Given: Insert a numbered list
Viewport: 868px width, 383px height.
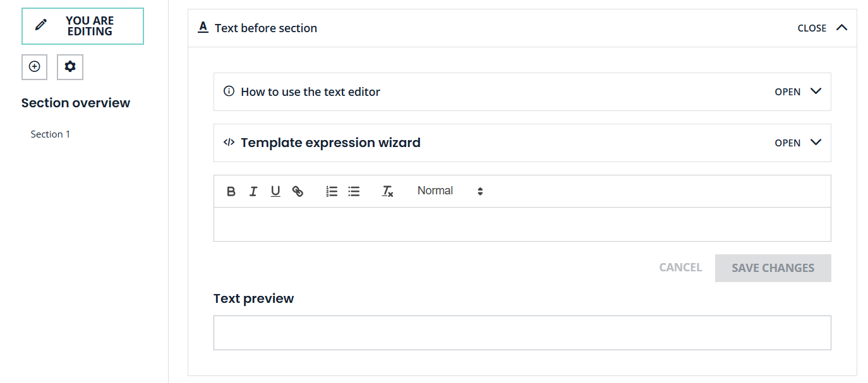Looking at the screenshot, I should point(332,191).
